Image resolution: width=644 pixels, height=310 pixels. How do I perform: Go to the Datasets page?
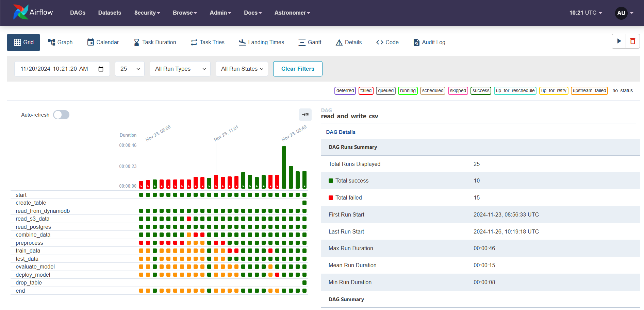[110, 13]
